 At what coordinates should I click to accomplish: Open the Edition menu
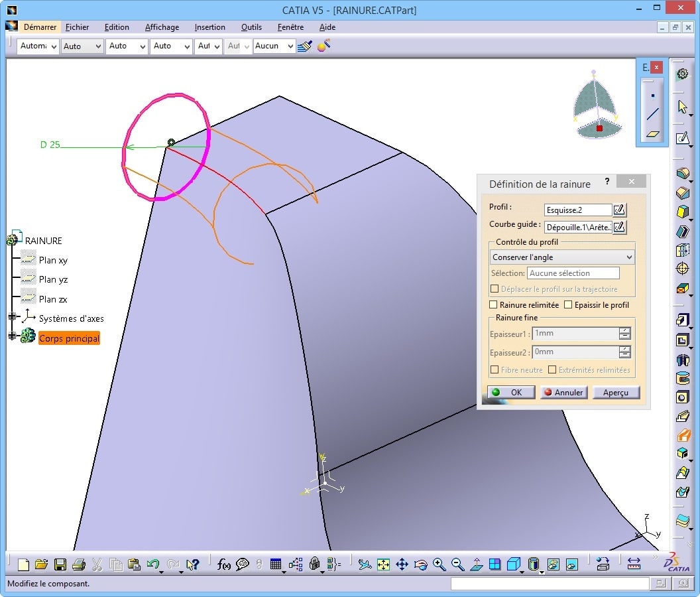tap(117, 27)
